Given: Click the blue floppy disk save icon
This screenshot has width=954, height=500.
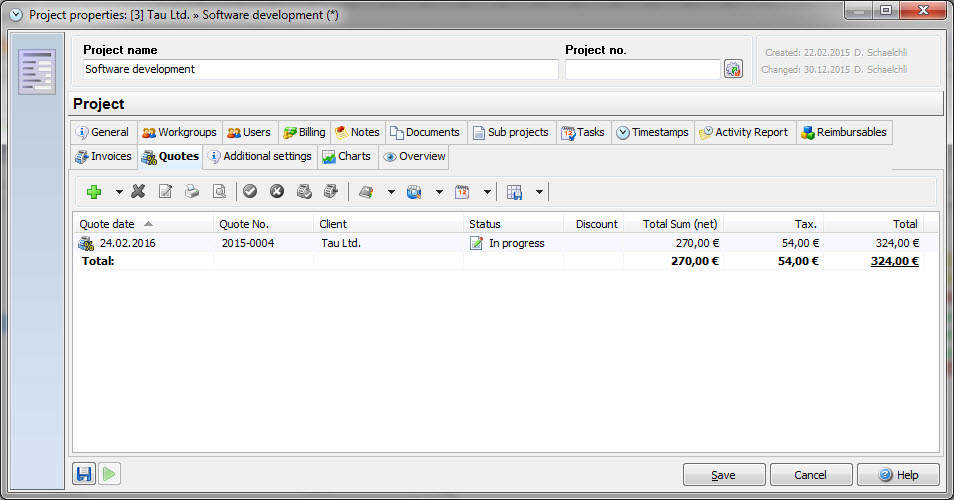Looking at the screenshot, I should point(84,474).
